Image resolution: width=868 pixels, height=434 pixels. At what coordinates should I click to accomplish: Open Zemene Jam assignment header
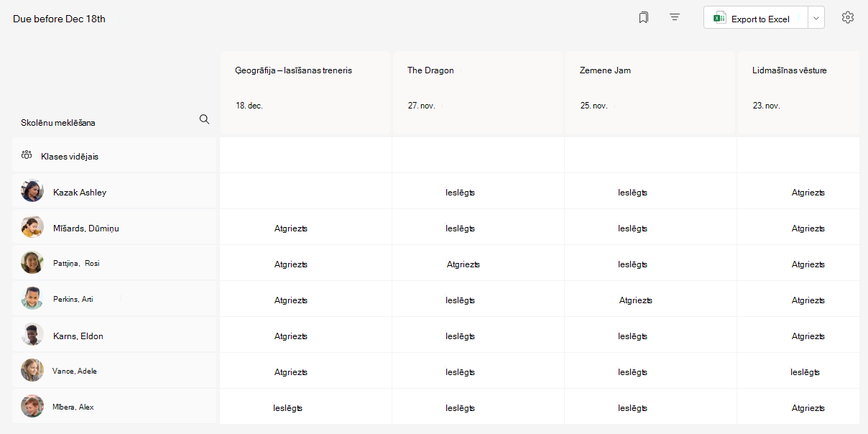650,92
